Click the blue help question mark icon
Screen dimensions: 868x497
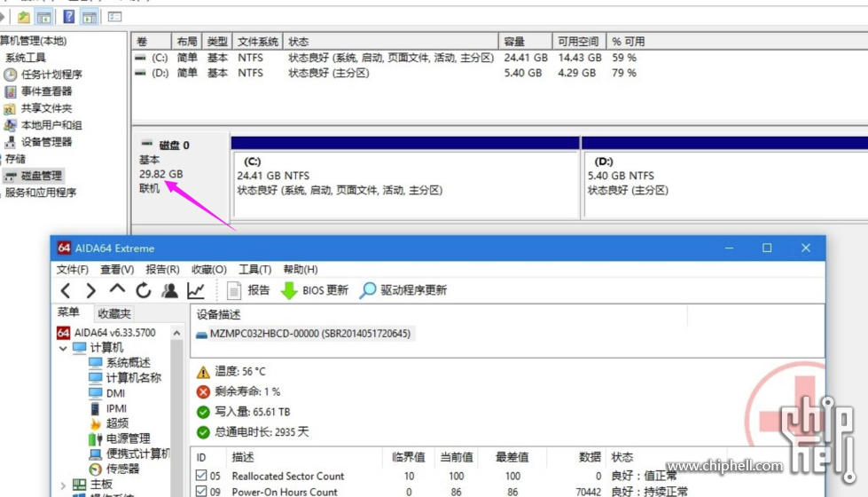pos(68,17)
